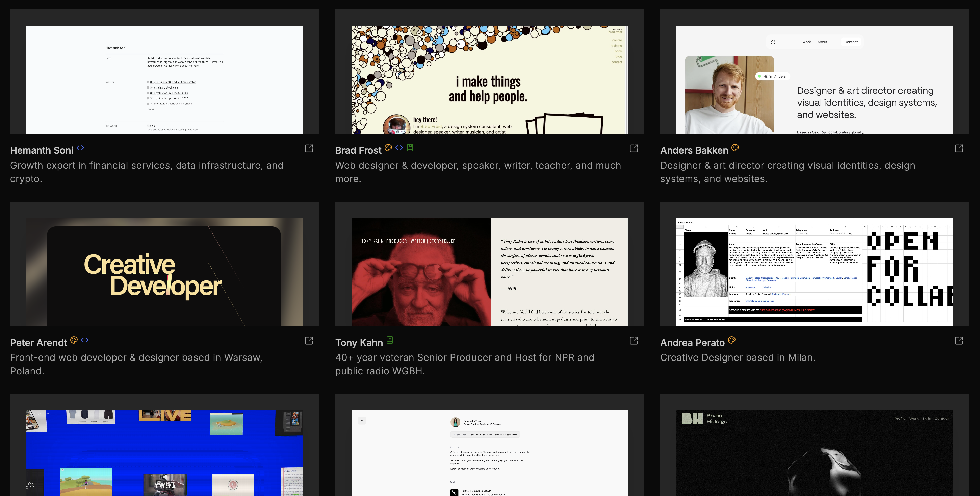Open blue 3D gallery portfolio thumbnail
The height and width of the screenshot is (496, 980).
164,453
